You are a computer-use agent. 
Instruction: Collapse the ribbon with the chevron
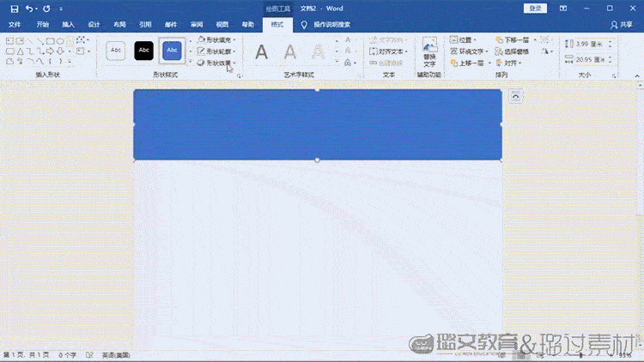(x=637, y=76)
